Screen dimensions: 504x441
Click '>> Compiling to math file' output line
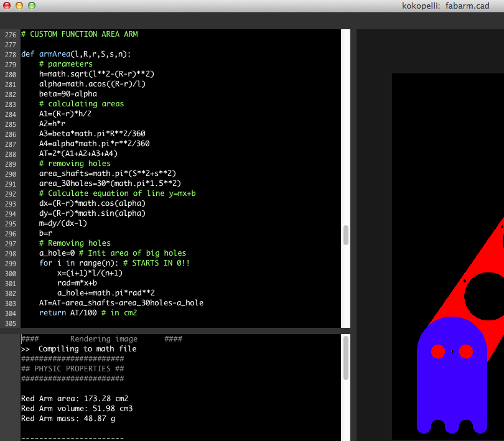tap(79, 349)
